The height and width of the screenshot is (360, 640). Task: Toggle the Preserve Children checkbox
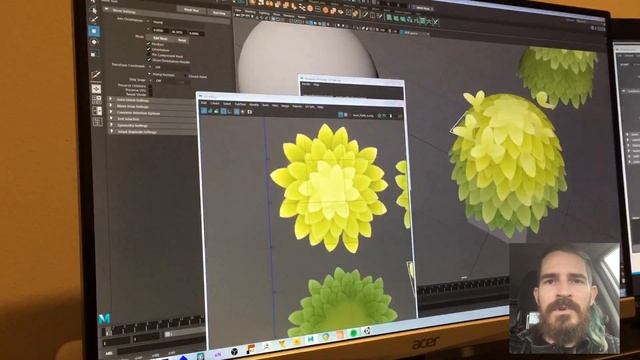pos(150,86)
